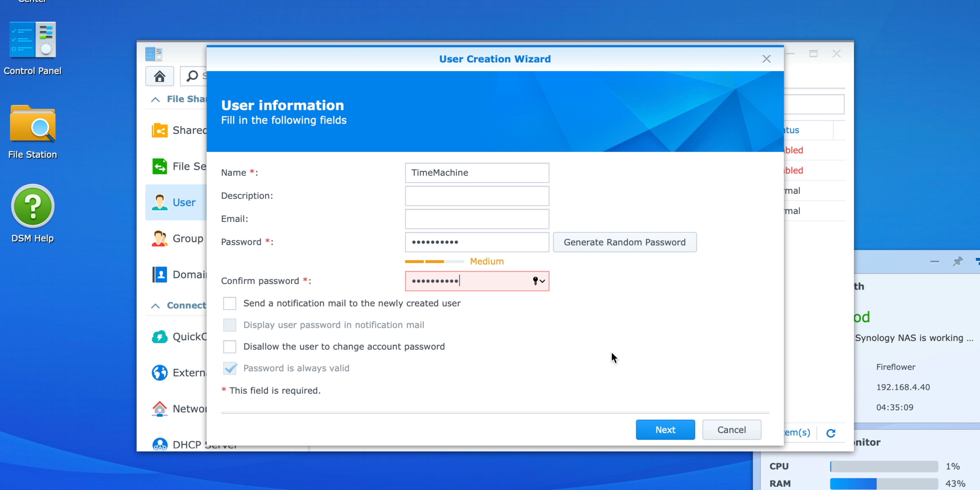
Task: Check 'Display user password in notification mail'
Action: click(230, 325)
